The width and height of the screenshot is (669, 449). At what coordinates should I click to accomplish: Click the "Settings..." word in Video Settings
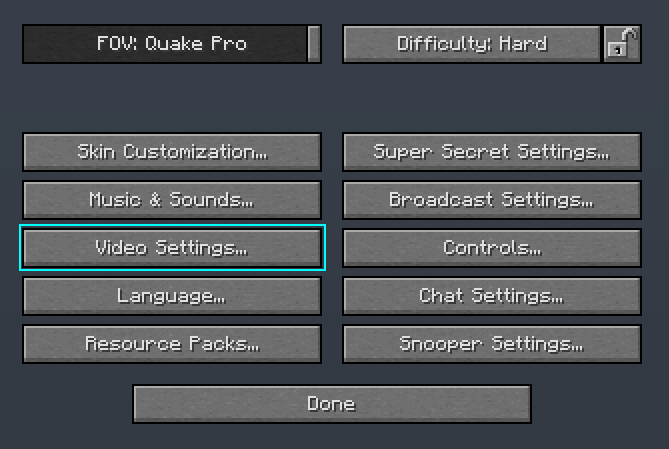point(201,248)
